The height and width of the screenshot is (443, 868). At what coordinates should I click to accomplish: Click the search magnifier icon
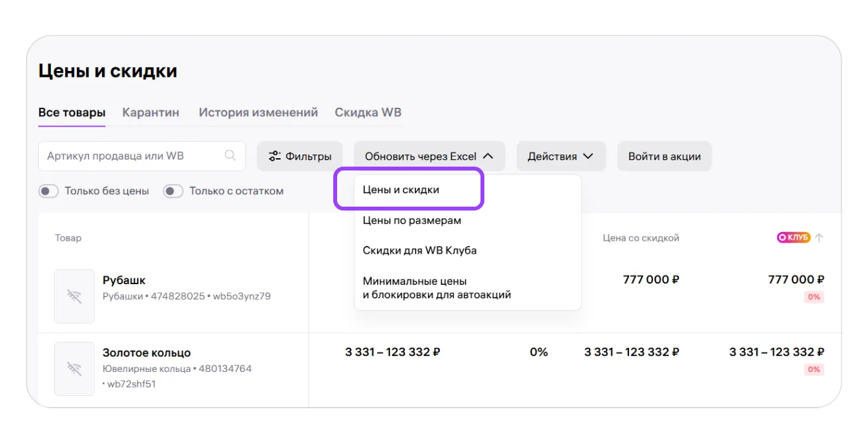[230, 156]
